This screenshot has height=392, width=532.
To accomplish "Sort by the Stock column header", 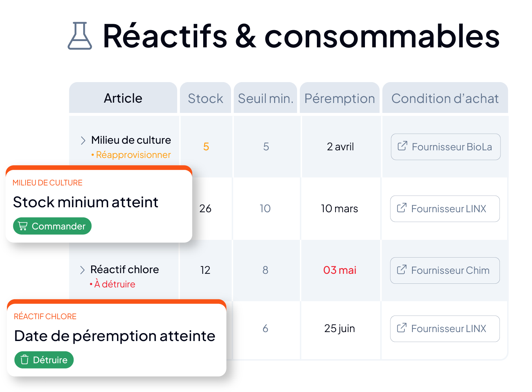I will pyautogui.click(x=206, y=98).
